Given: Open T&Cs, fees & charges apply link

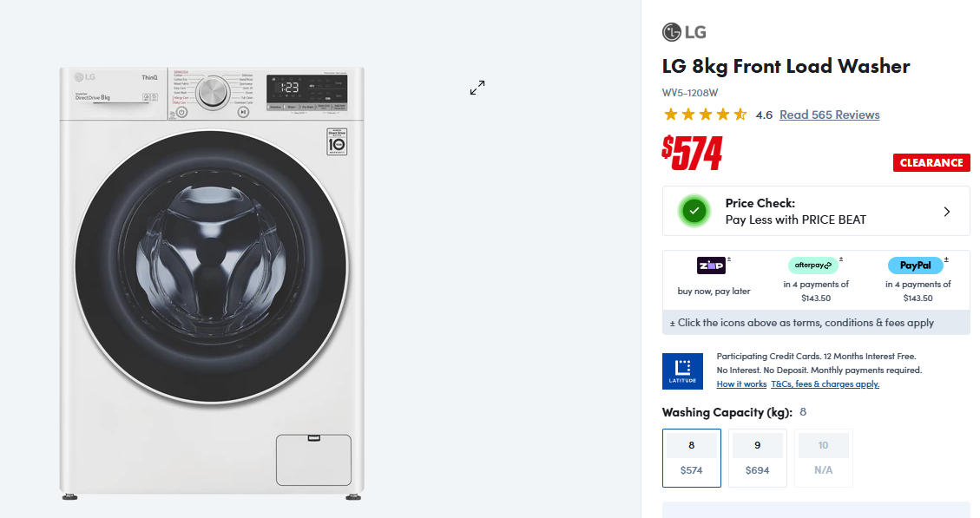Looking at the screenshot, I should (825, 384).
